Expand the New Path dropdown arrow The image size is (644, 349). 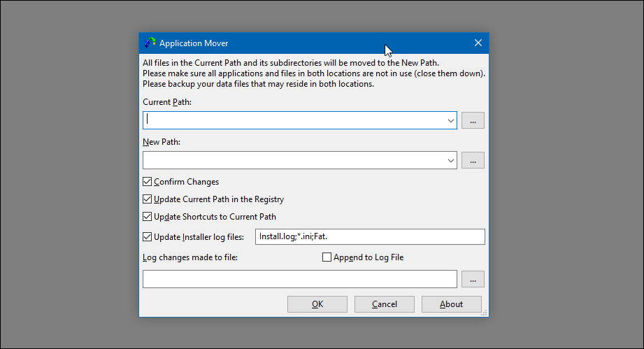click(x=450, y=161)
